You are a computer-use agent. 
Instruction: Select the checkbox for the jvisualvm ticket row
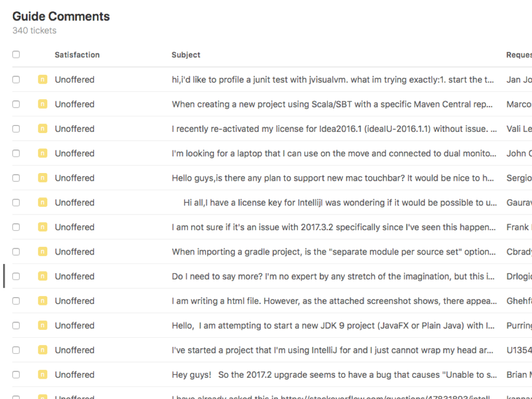[x=16, y=79]
